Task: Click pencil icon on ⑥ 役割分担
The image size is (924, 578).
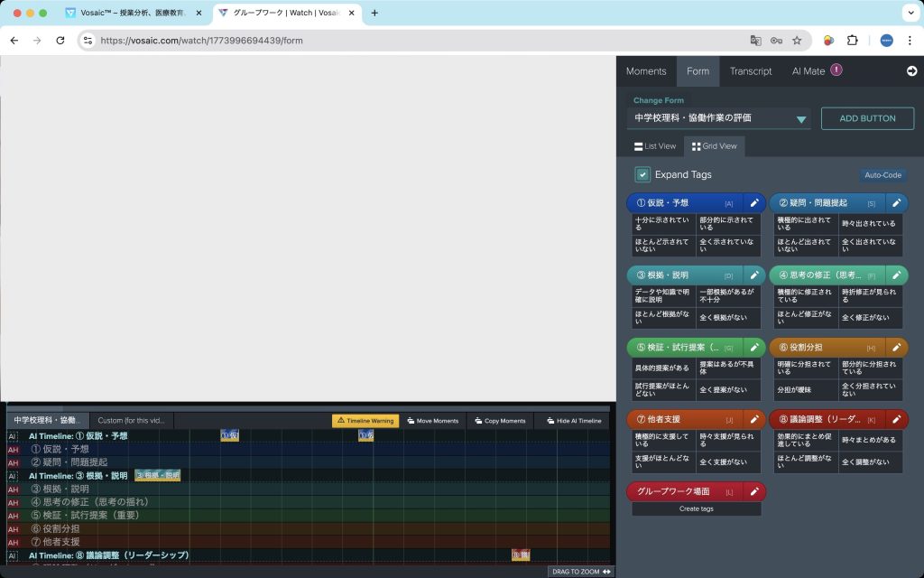Action: (896, 347)
